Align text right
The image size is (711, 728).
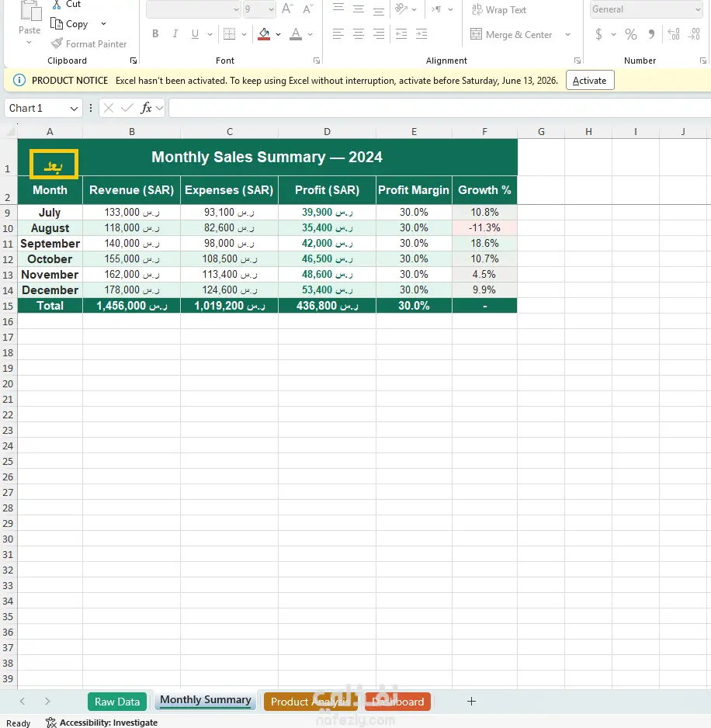379,34
